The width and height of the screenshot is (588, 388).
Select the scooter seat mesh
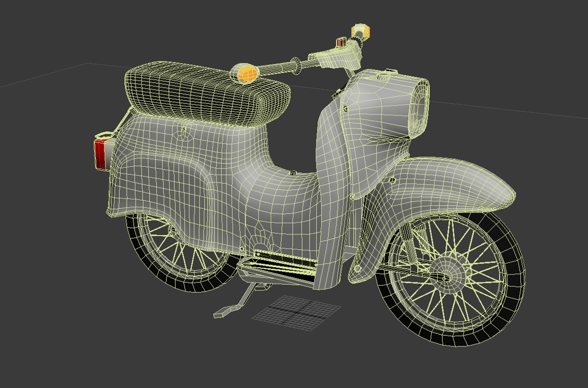tap(207, 94)
